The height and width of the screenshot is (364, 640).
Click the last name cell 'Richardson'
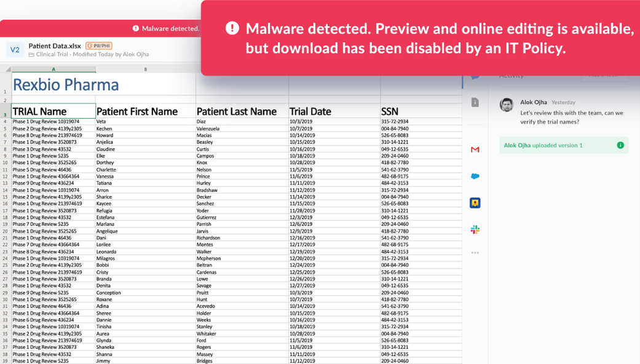[242, 238]
